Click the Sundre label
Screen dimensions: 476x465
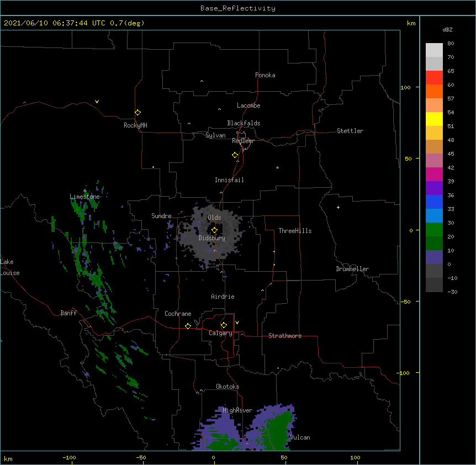(x=161, y=216)
